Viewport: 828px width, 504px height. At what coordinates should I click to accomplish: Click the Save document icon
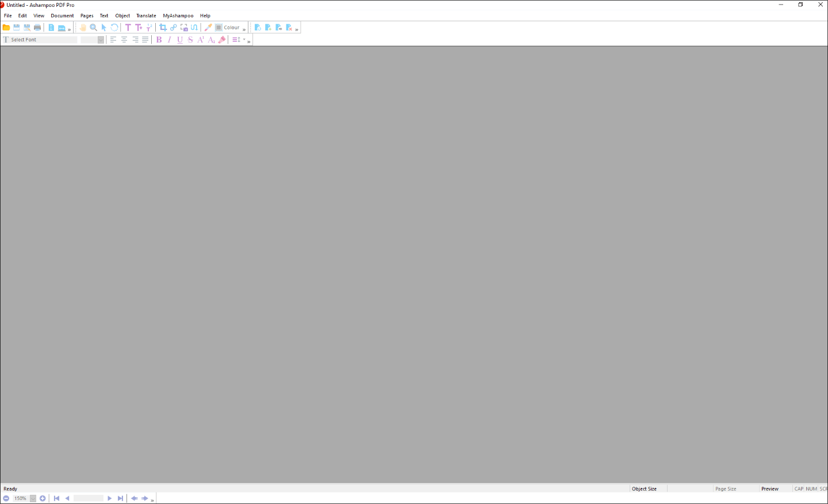pos(17,28)
